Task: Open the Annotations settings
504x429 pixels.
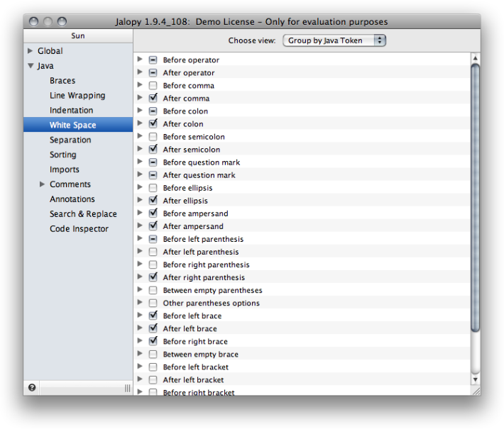Action: (x=72, y=199)
